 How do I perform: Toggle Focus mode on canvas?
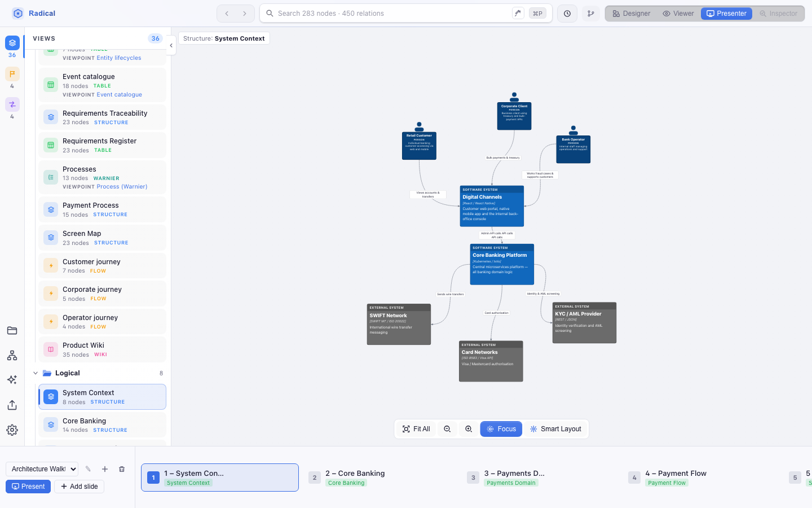(501, 429)
